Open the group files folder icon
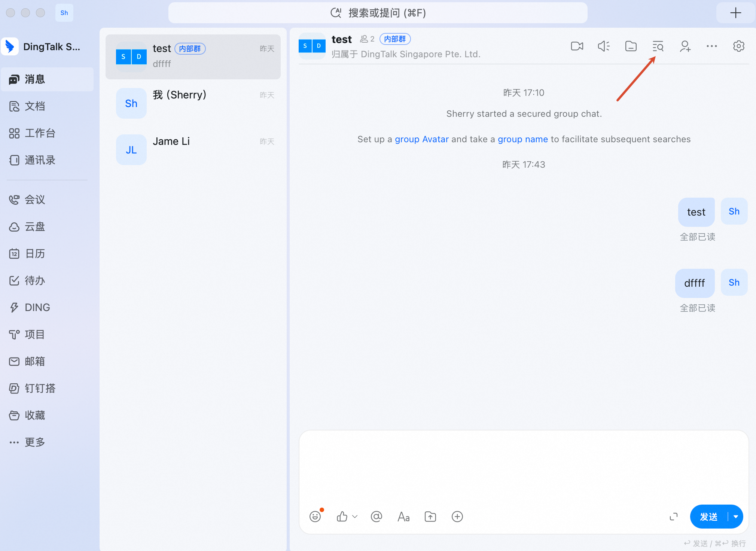 [631, 46]
